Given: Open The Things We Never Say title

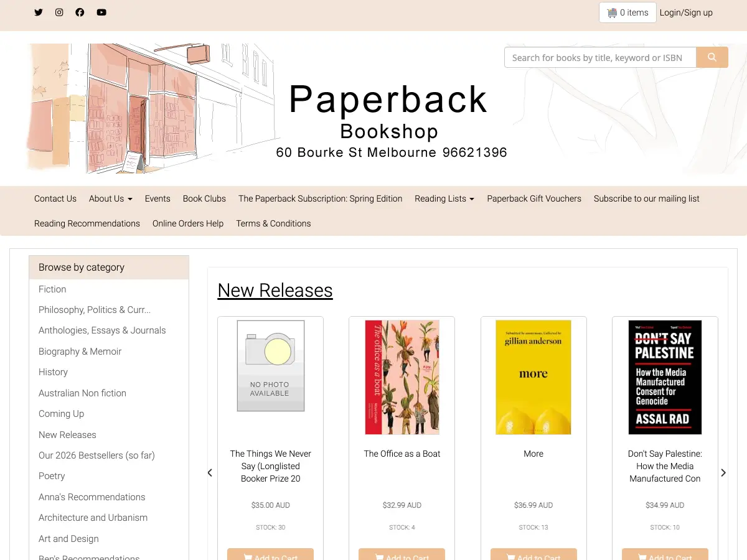Looking at the screenshot, I should pos(270,466).
